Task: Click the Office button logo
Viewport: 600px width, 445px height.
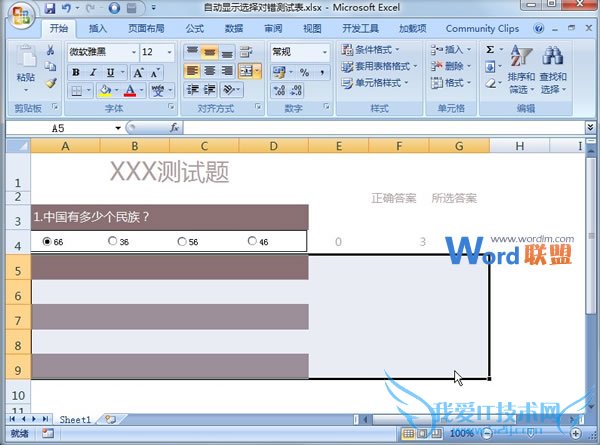Action: [x=21, y=15]
